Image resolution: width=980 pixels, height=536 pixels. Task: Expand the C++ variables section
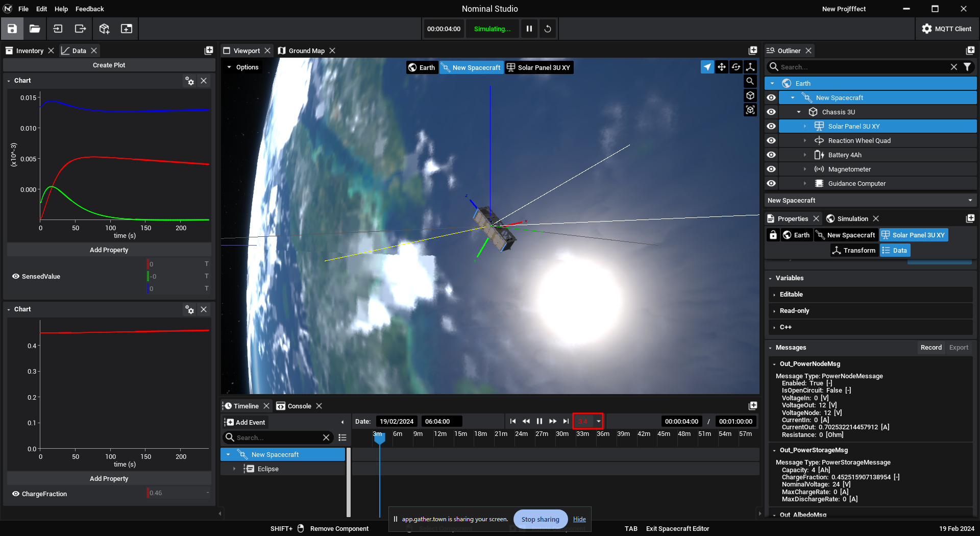coord(871,327)
